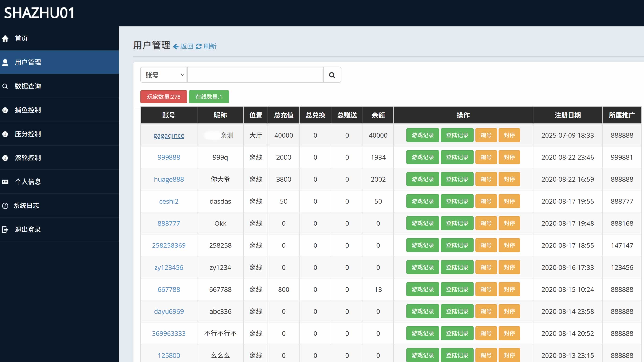
Task: Click the ID card icon beside 个人信息
Action: [5, 182]
